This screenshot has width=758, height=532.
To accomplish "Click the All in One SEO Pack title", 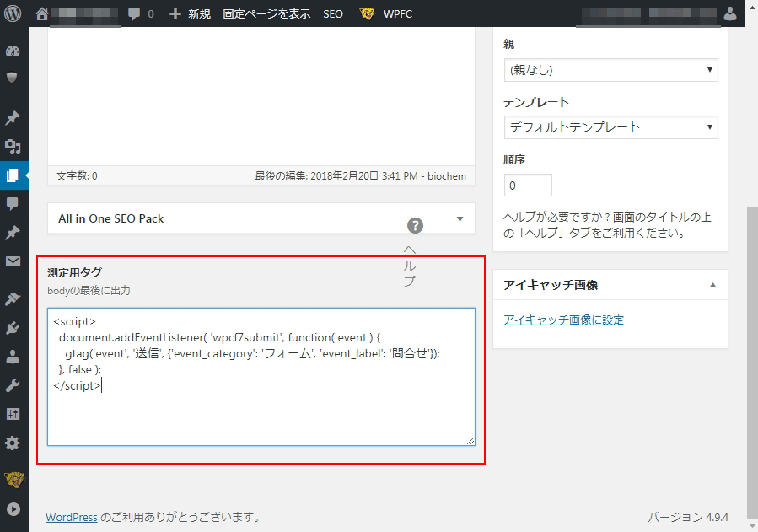I will click(x=111, y=219).
